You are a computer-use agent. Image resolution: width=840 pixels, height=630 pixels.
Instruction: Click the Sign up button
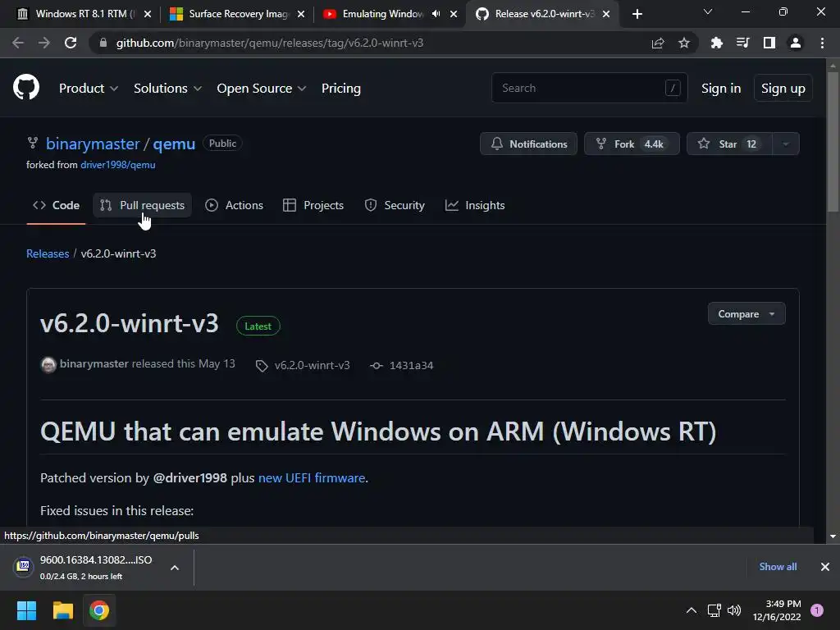point(783,88)
